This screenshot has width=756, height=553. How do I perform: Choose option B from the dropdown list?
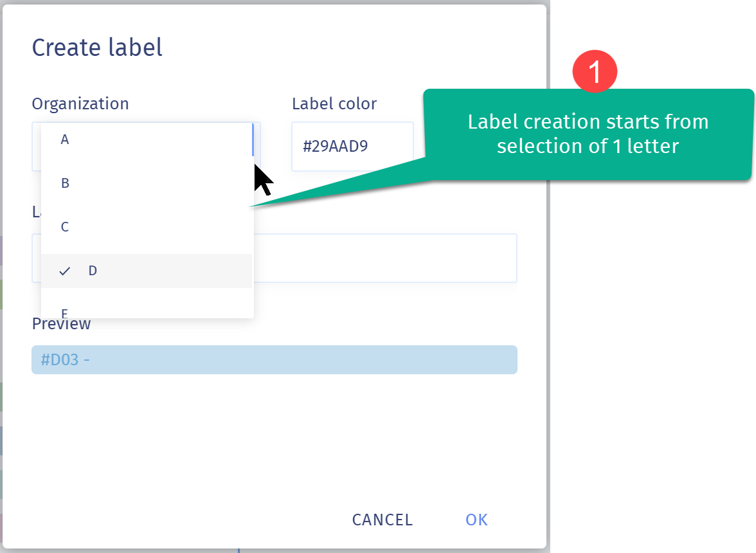click(147, 183)
